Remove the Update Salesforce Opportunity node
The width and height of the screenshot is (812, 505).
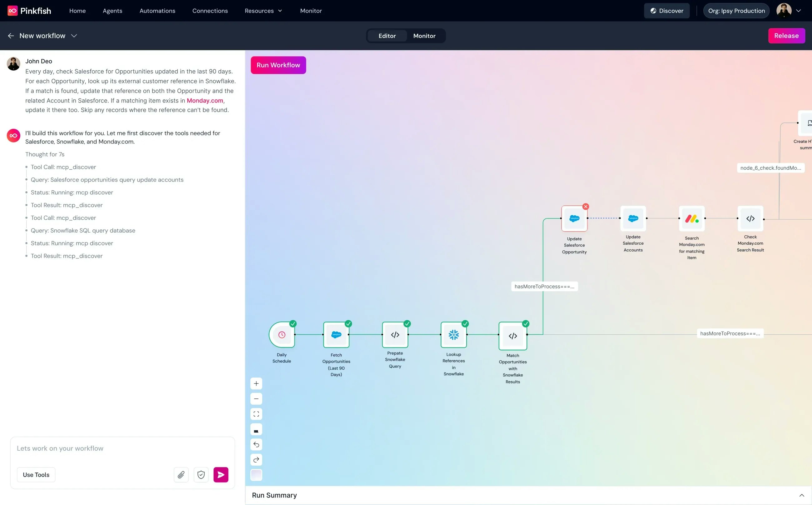pyautogui.click(x=586, y=207)
